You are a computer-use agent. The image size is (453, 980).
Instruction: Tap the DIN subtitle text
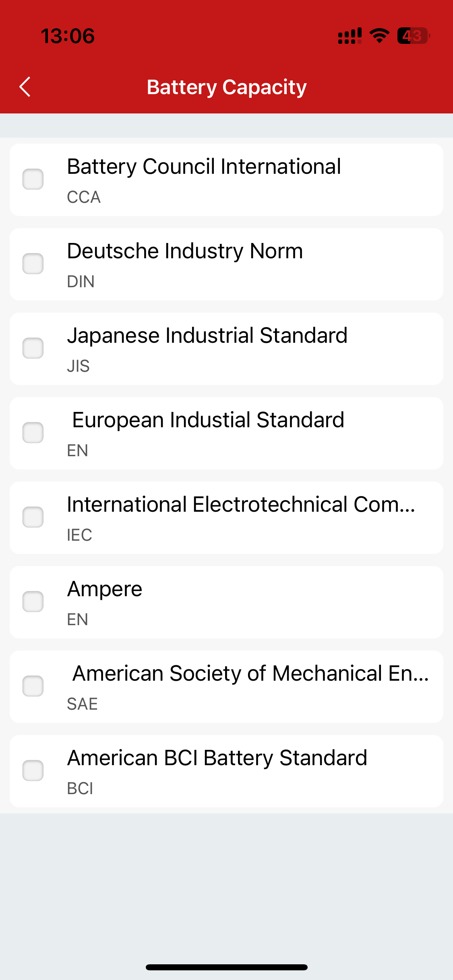(81, 282)
